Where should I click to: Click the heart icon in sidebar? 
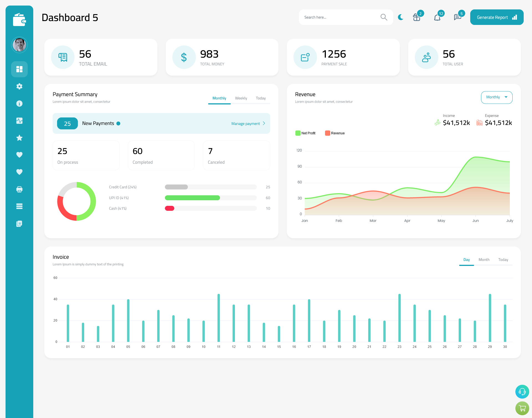[x=19, y=155]
